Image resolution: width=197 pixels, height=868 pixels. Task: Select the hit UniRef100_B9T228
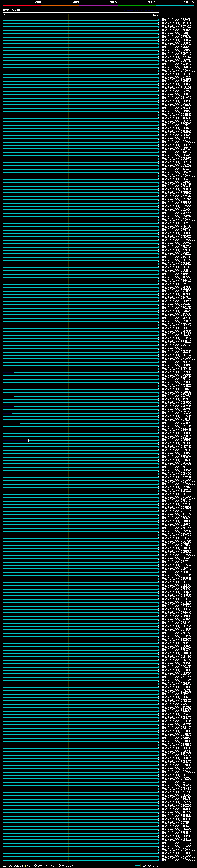coord(176,78)
